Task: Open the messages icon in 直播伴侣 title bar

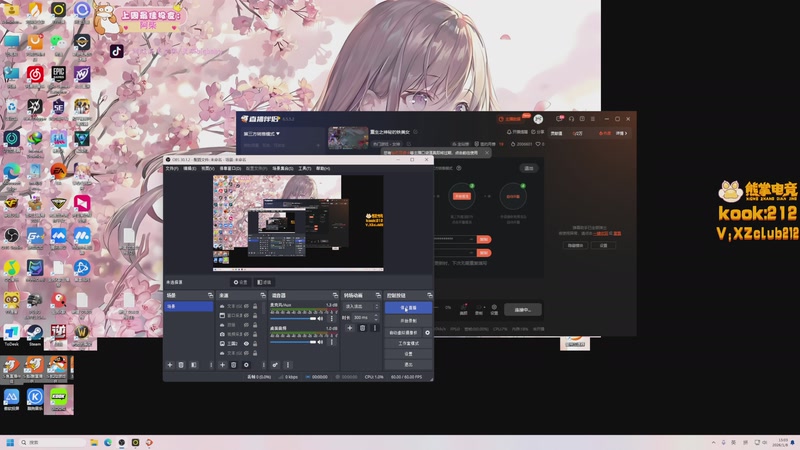Action: pyautogui.click(x=560, y=119)
